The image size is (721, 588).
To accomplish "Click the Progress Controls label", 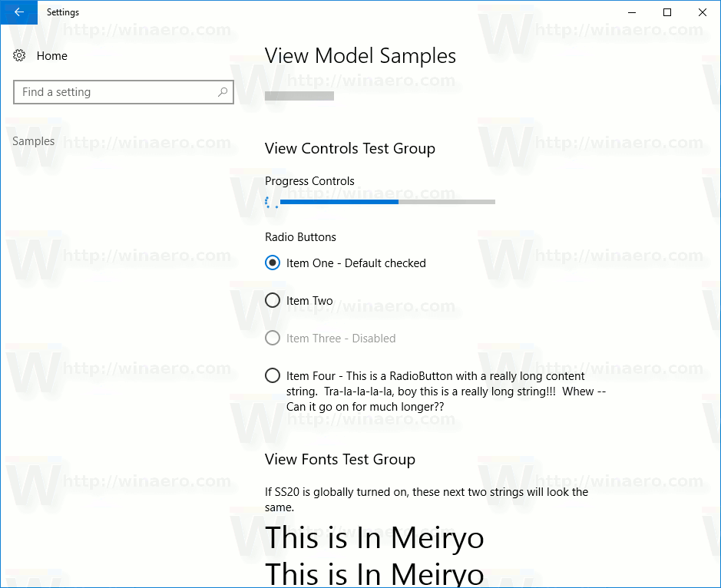I will coord(309,181).
